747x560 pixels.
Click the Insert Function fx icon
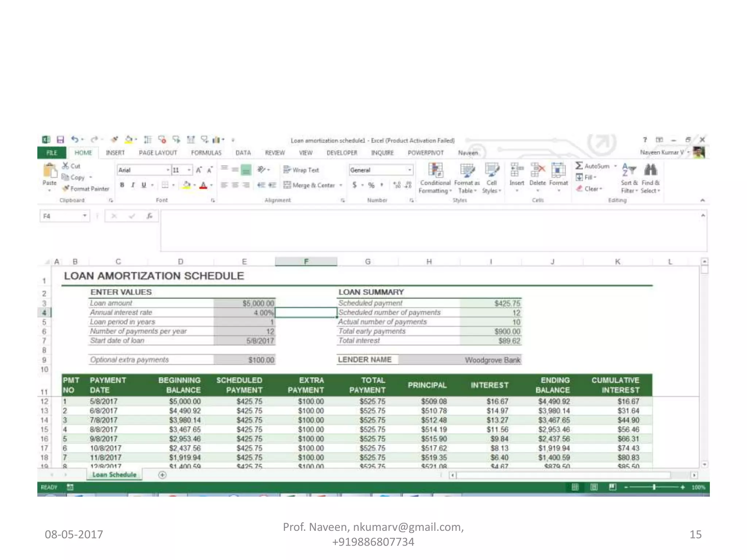coord(150,216)
